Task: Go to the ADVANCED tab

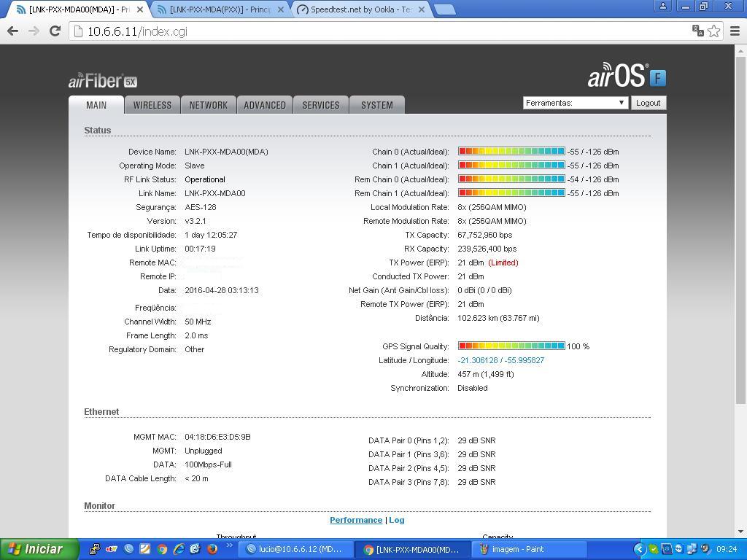Action: tap(265, 105)
